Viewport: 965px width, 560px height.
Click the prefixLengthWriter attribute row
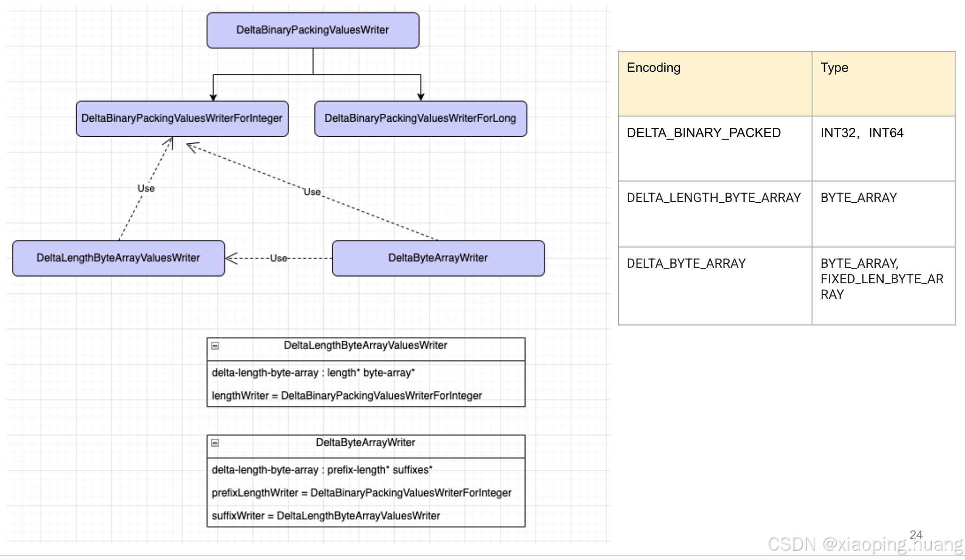[x=361, y=493]
